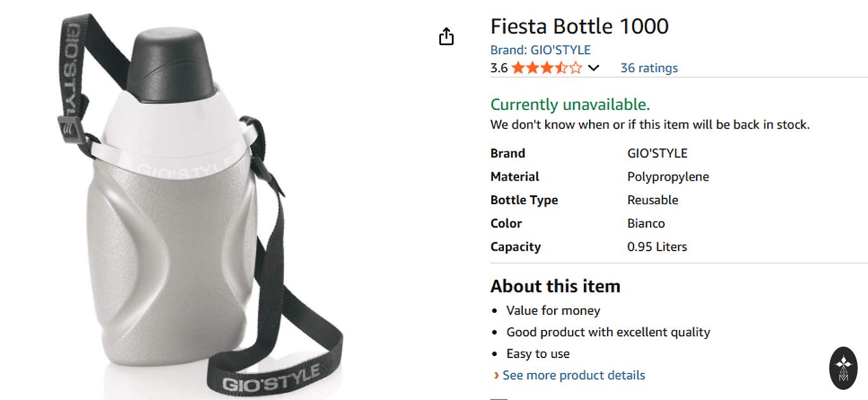Click the Bianco color value
The width and height of the screenshot is (868, 400).
coord(646,223)
